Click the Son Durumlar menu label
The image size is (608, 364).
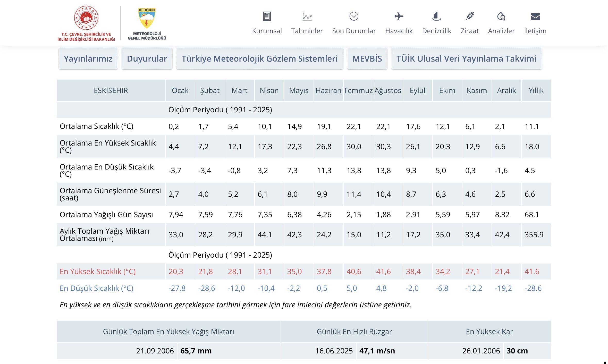point(354,31)
